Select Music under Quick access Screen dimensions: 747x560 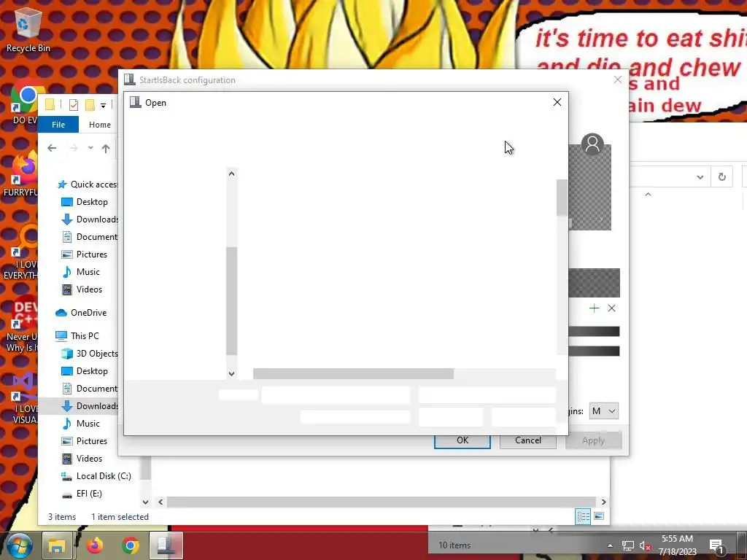(81, 272)
